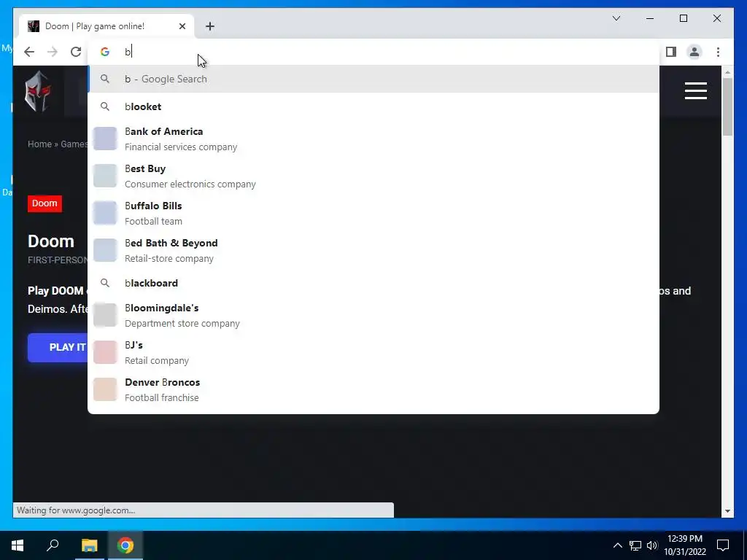This screenshot has width=747, height=560.
Task: Open the taskbar clock and date
Action: click(x=684, y=545)
